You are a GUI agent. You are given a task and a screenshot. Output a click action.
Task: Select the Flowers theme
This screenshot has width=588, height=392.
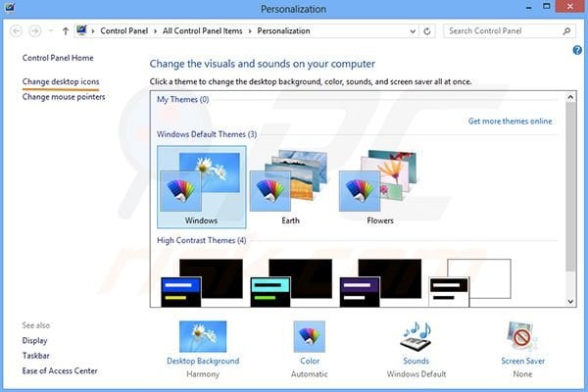click(x=380, y=187)
